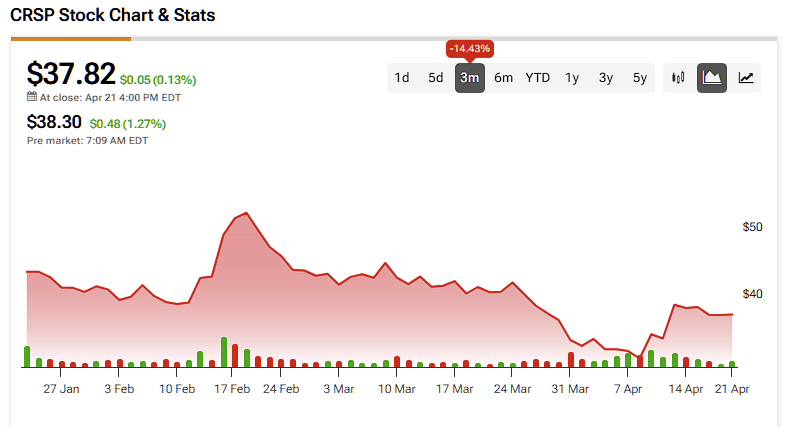
Task: Click the 24 Mar date axis label
Action: click(x=512, y=389)
